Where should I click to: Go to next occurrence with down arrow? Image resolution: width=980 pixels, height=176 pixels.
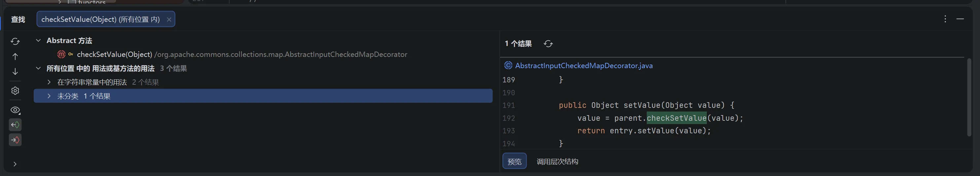[x=15, y=71]
